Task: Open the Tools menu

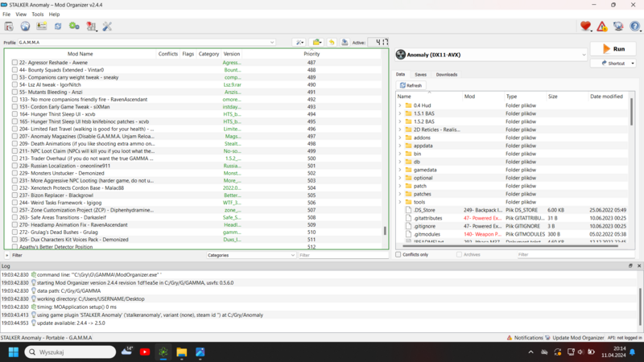Action: point(38,14)
